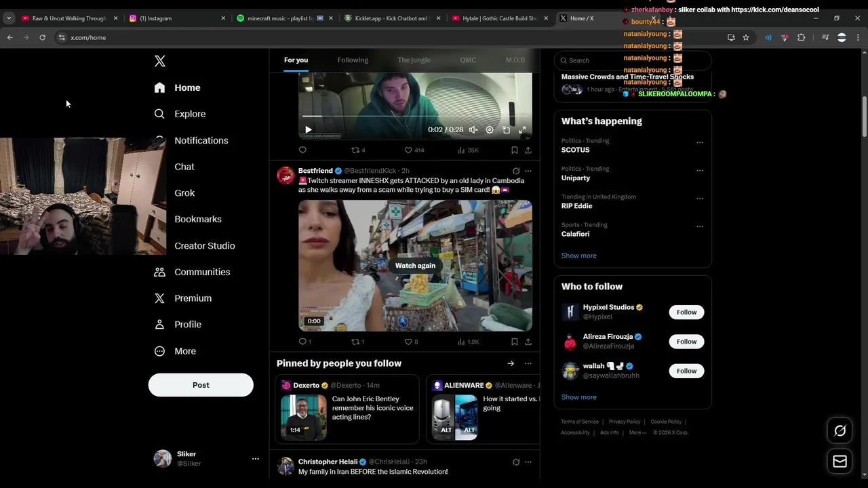Show more under What's happening
The image size is (868, 488).
click(578, 256)
